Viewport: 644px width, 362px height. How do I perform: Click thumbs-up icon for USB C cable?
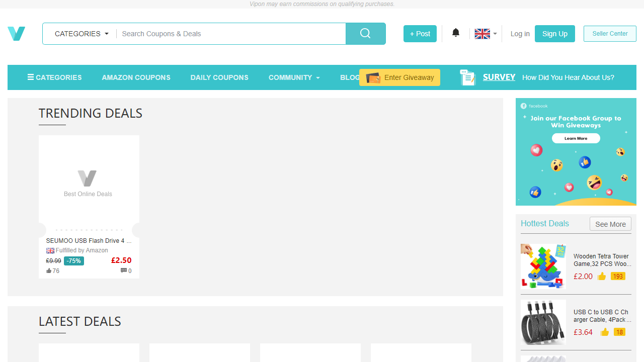tap(604, 332)
